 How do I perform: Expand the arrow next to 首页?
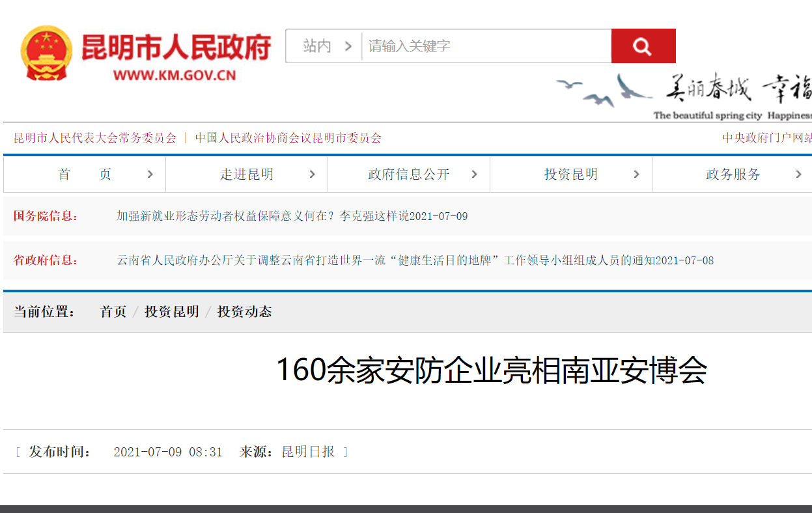click(150, 174)
